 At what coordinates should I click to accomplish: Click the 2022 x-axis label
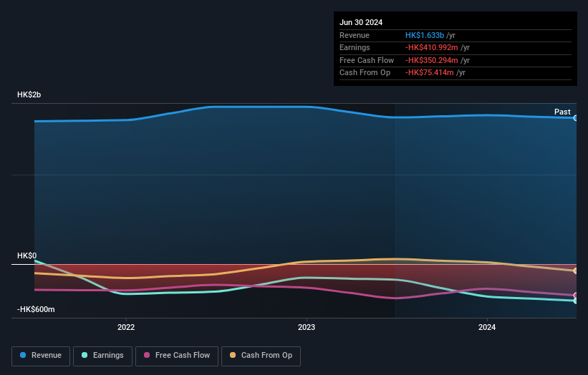pos(126,328)
